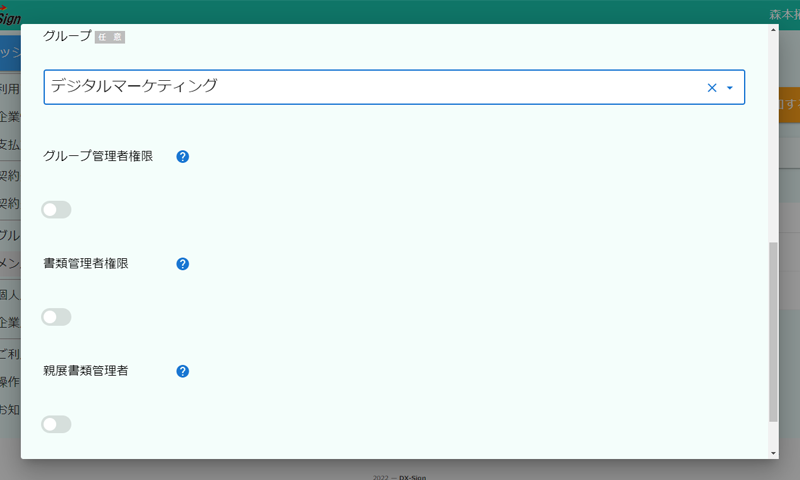Click the 操作 sidebar link

point(10,382)
